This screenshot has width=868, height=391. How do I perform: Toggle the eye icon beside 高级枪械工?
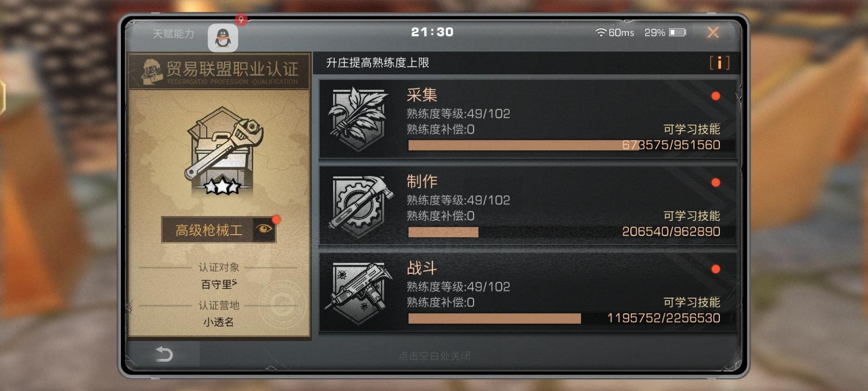coord(264,229)
